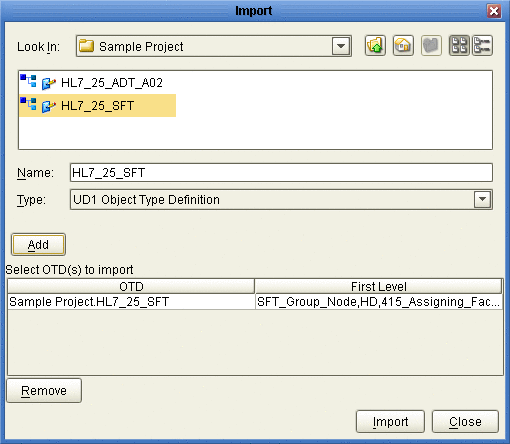Click the HL7_25_SFT OTD edit icon
The width and height of the screenshot is (510, 444).
(x=48, y=106)
